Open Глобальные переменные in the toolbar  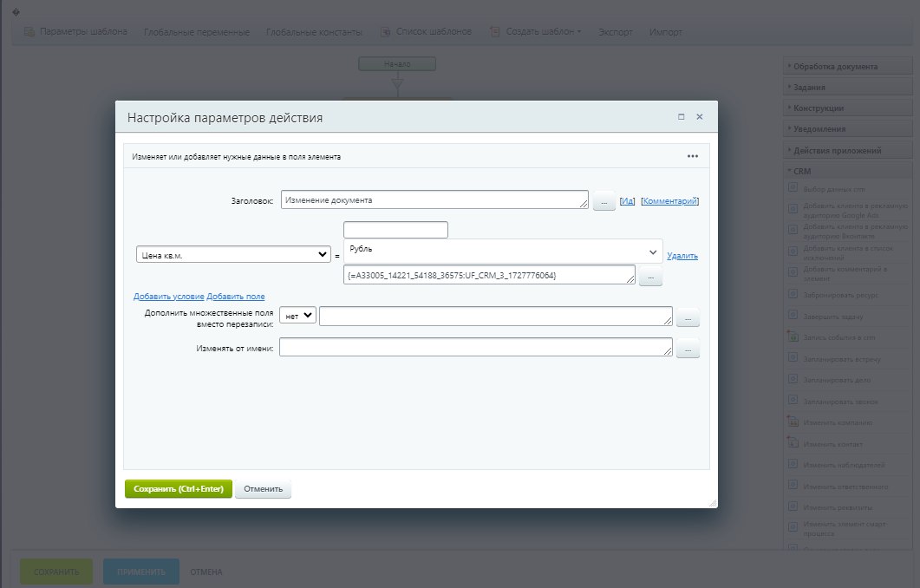[x=197, y=32]
